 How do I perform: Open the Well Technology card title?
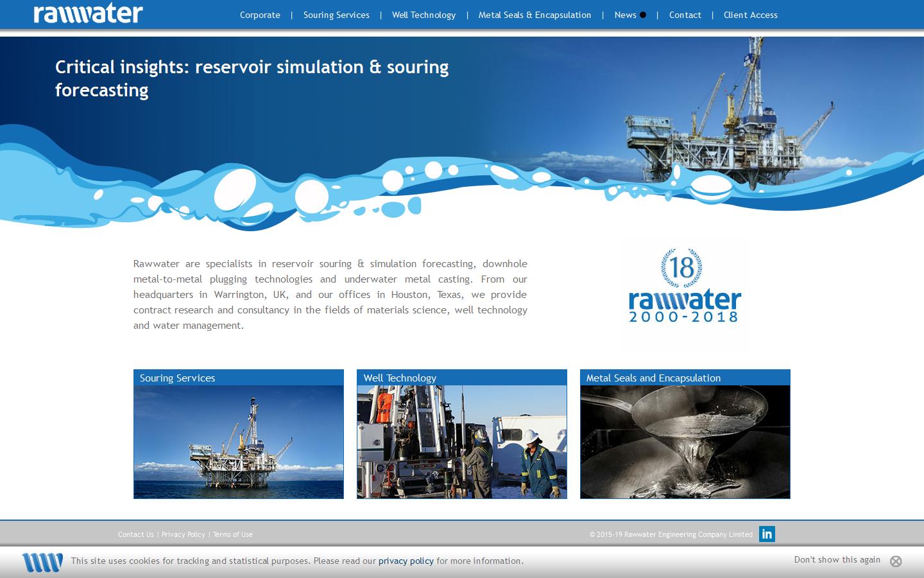400,378
